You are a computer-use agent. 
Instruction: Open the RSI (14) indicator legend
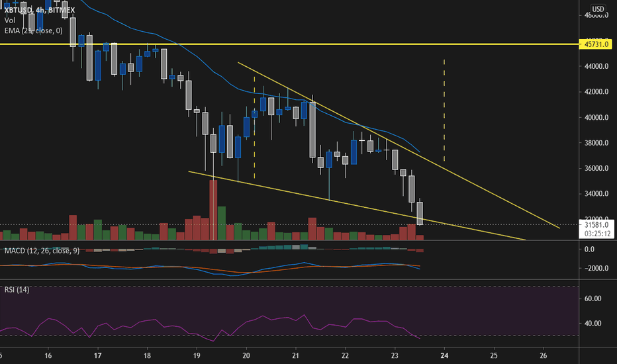tap(17, 290)
